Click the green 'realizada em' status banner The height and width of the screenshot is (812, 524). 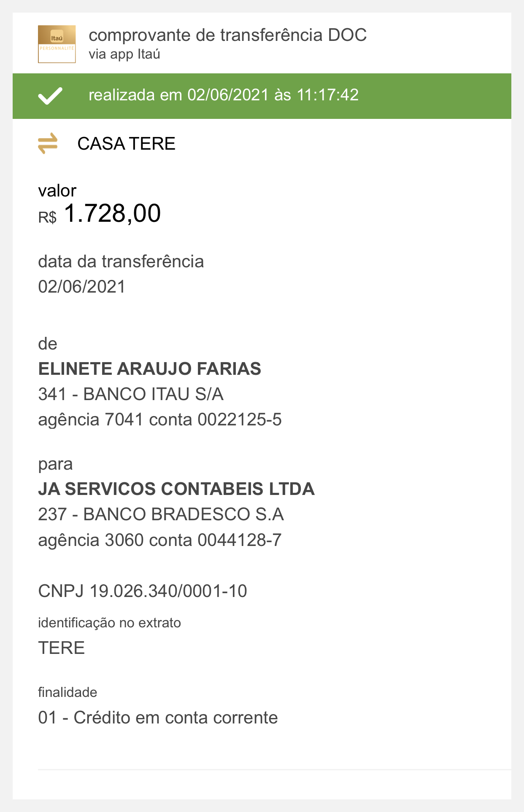click(262, 96)
